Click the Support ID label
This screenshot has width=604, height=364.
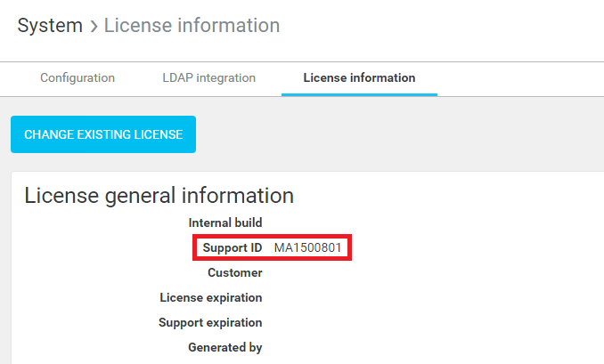232,247
